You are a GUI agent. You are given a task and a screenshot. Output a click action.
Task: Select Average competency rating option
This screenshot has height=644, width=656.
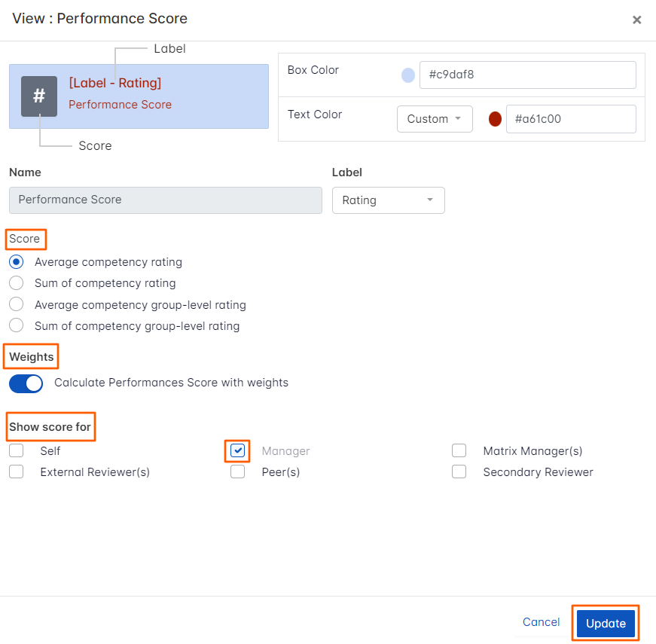click(17, 262)
